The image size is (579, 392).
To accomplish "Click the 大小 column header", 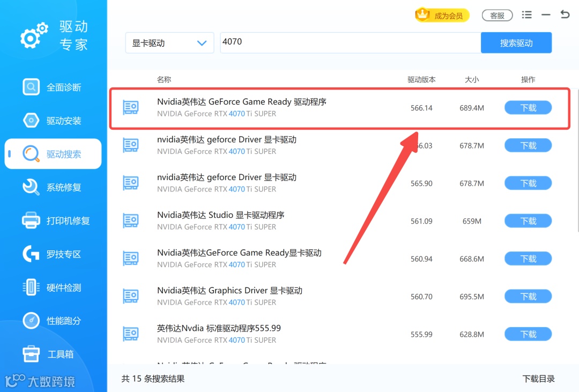I will pyautogui.click(x=472, y=79).
